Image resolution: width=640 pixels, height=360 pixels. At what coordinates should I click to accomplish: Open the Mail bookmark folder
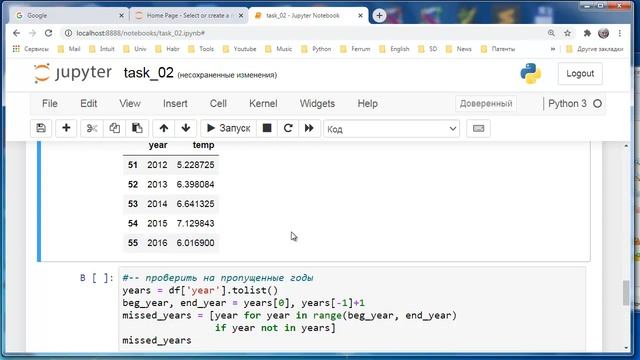(69, 49)
